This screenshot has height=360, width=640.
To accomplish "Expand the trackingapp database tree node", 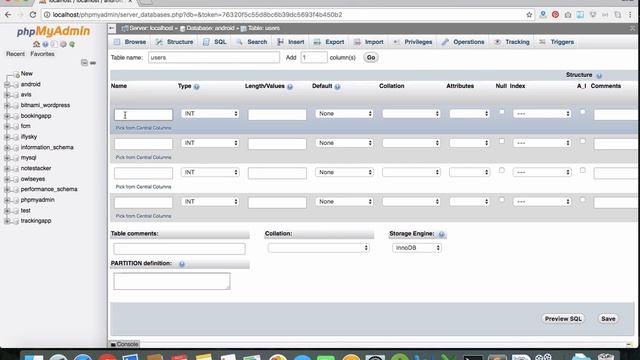I will tap(7, 221).
